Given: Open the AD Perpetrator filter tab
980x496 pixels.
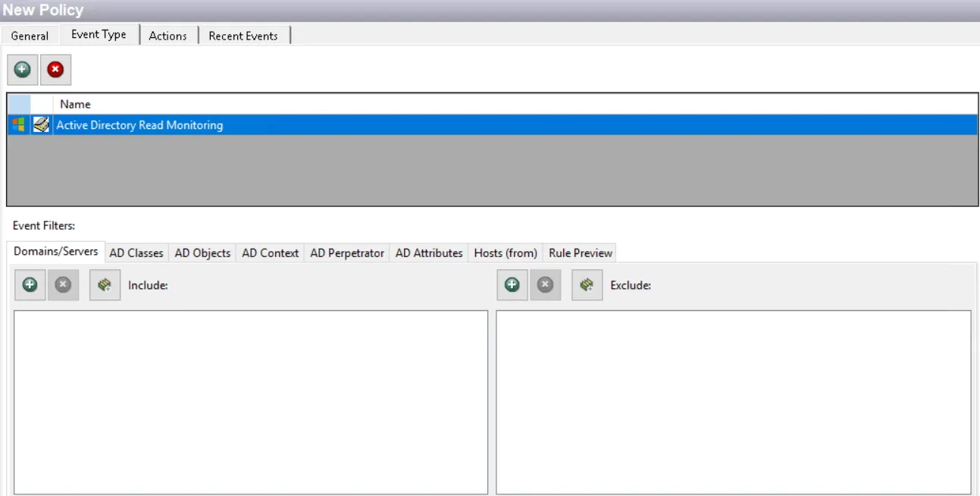Looking at the screenshot, I should pyautogui.click(x=346, y=253).
